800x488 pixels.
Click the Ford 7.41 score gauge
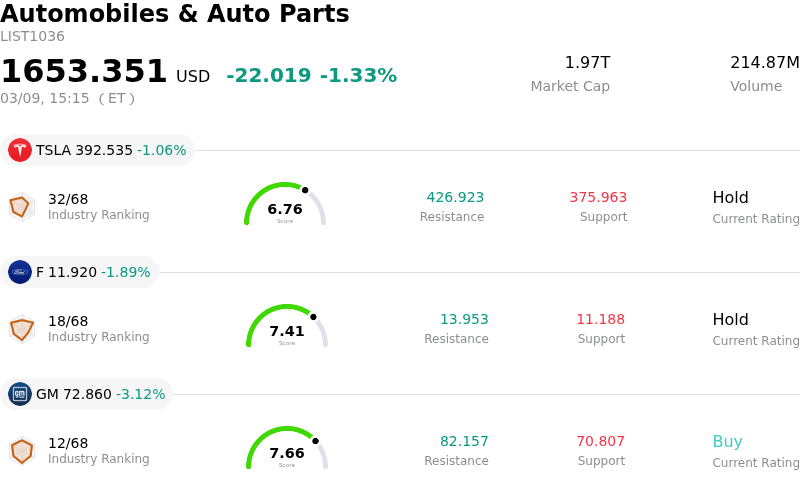(x=287, y=327)
